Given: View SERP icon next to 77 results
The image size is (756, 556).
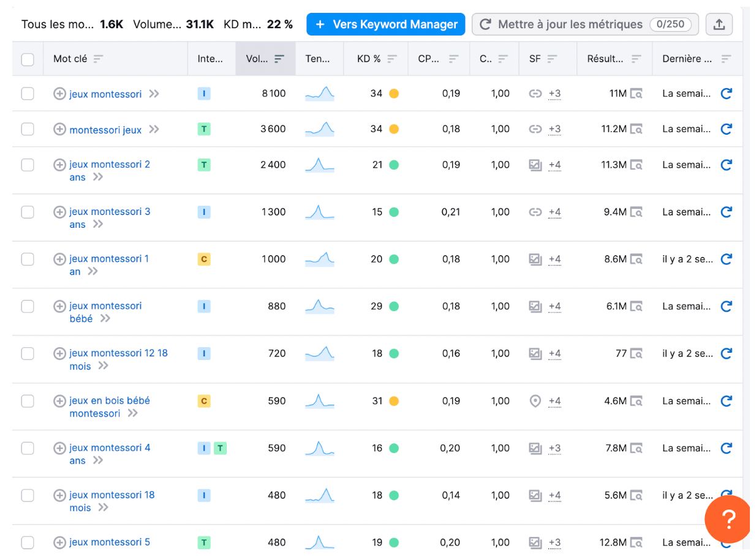Looking at the screenshot, I should (637, 353).
